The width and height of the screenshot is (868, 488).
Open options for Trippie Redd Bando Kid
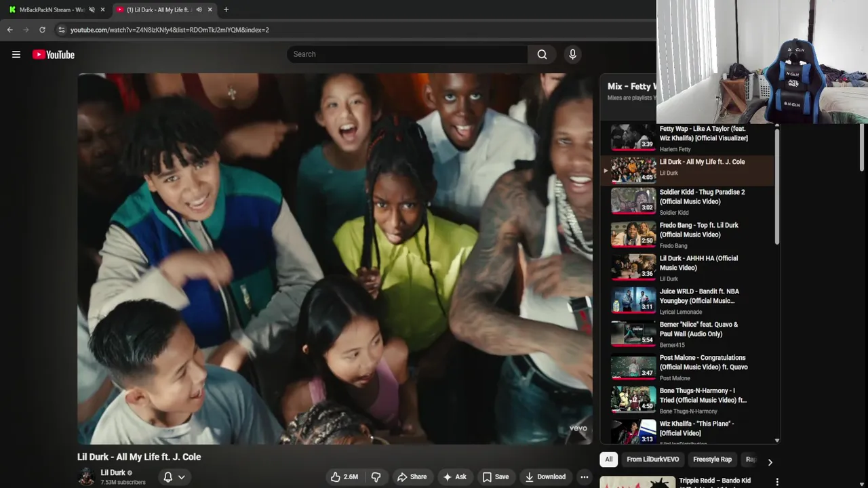click(777, 481)
